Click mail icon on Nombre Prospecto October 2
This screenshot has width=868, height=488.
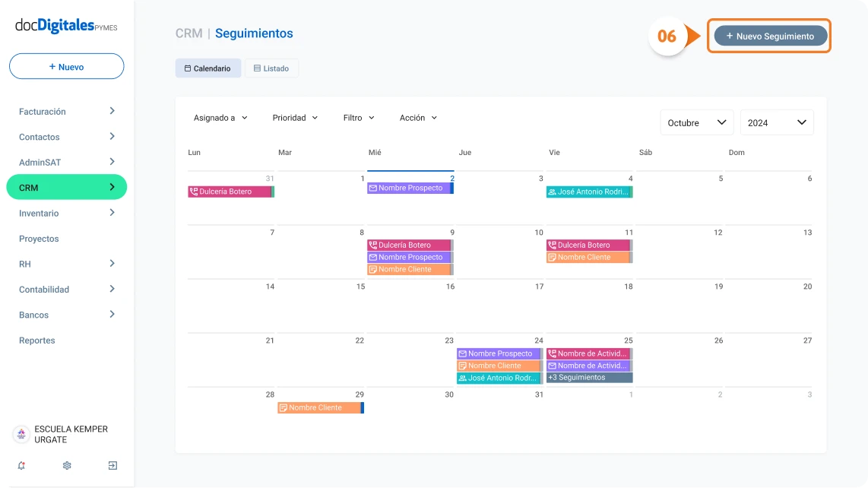pos(373,189)
